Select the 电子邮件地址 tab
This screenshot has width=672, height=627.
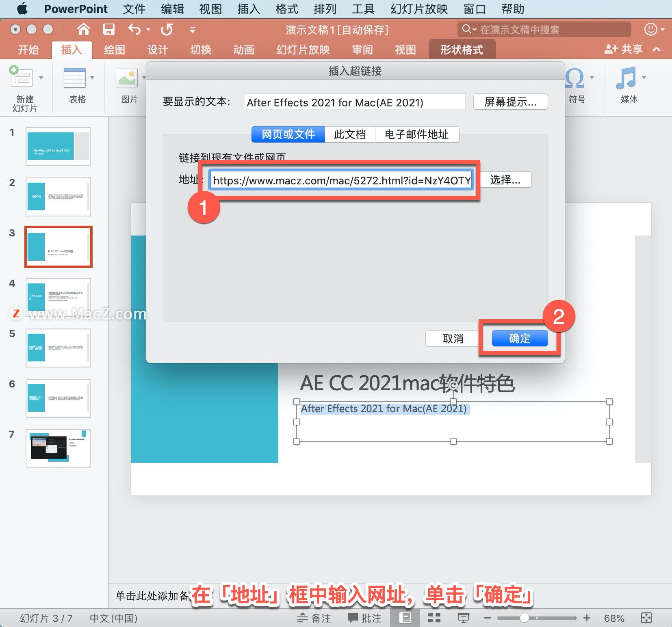417,134
